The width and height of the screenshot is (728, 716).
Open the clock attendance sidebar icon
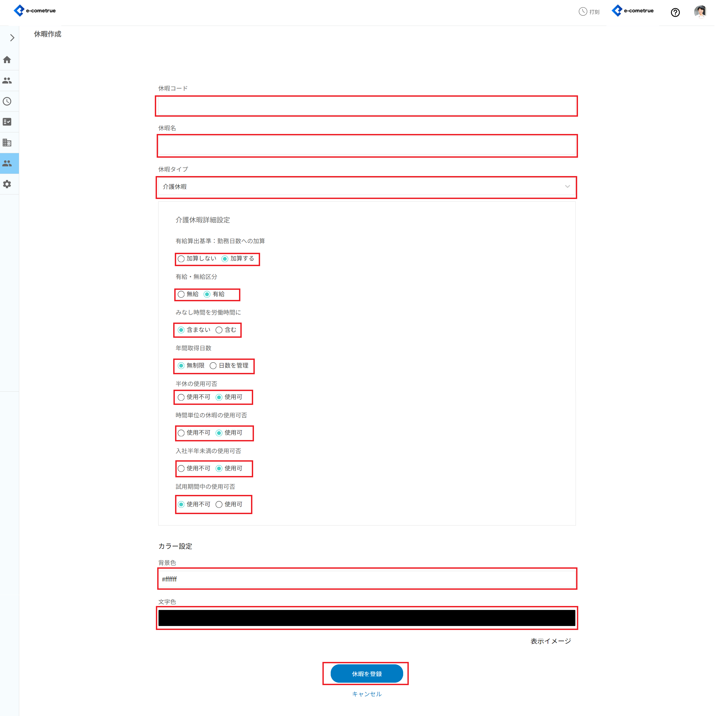click(x=7, y=101)
